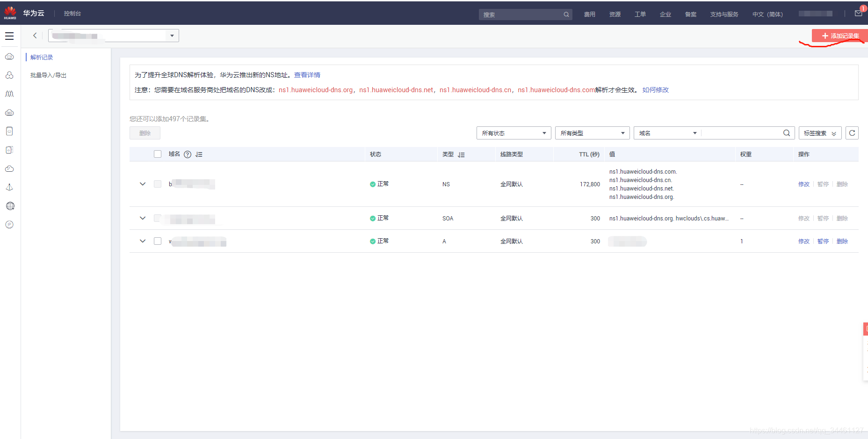
Task: Open the globe sidebar icon
Action: [x=10, y=206]
